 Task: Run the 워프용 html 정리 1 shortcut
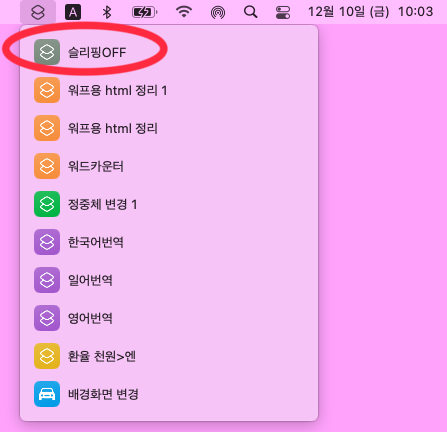pyautogui.click(x=169, y=90)
